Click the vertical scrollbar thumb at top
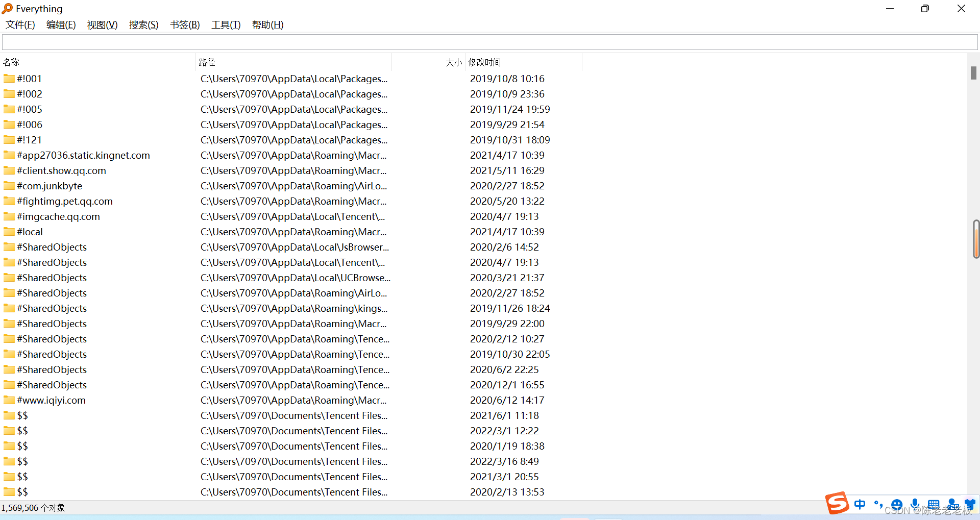The width and height of the screenshot is (980, 520). [973, 73]
